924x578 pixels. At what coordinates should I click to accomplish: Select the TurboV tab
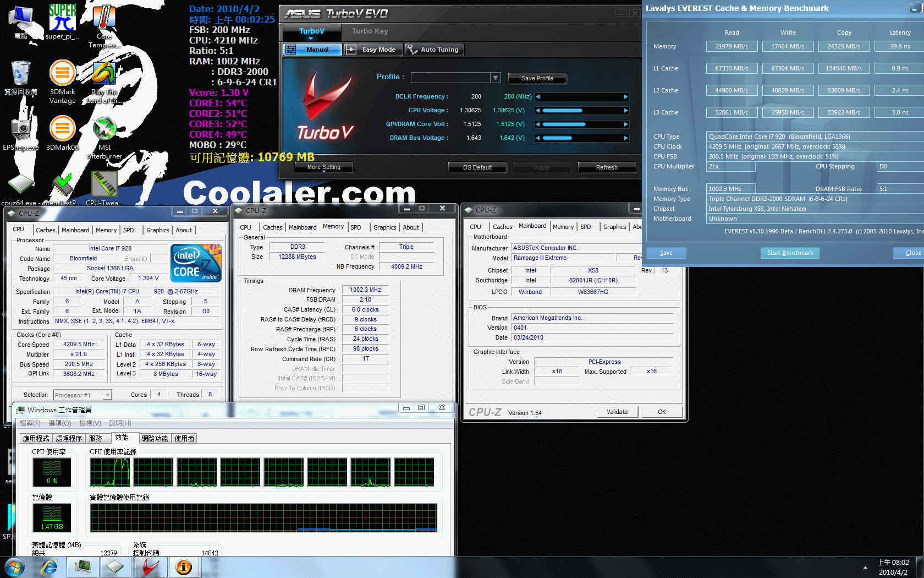tap(312, 31)
